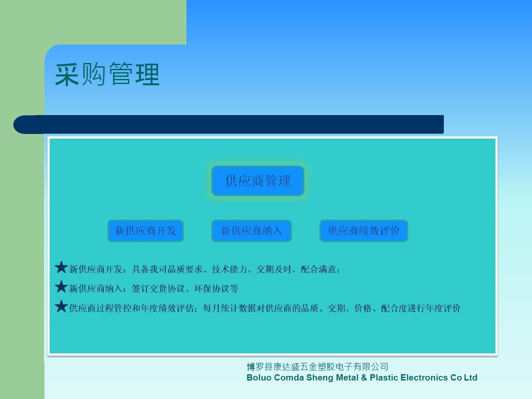Click the star bullet before 新供应商开发：具备我司品质要求
This screenshot has height=399, width=532.
tap(61, 267)
